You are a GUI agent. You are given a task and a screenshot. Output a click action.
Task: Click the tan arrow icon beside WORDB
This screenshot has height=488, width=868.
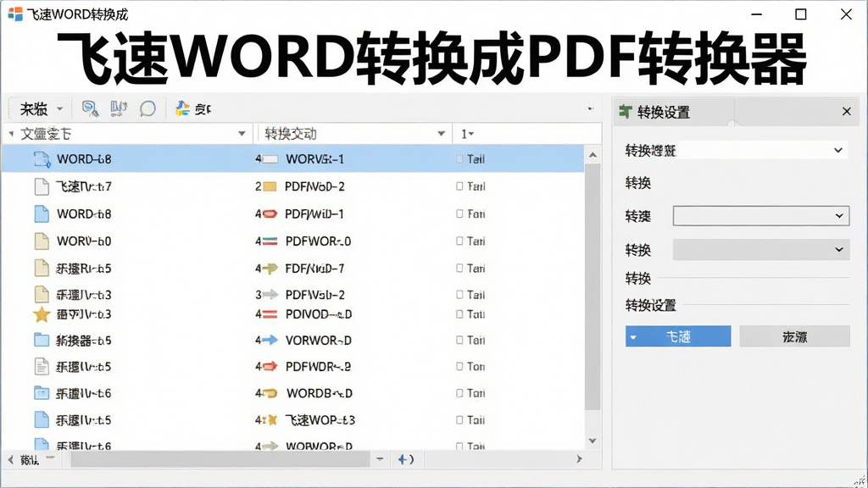270,393
